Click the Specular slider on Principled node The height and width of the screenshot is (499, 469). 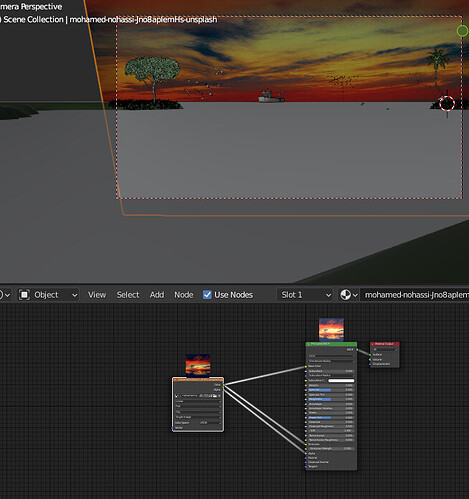pos(331,390)
